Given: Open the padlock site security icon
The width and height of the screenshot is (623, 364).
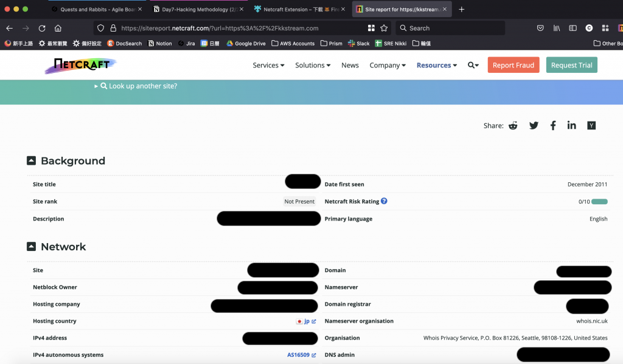Looking at the screenshot, I should point(113,28).
